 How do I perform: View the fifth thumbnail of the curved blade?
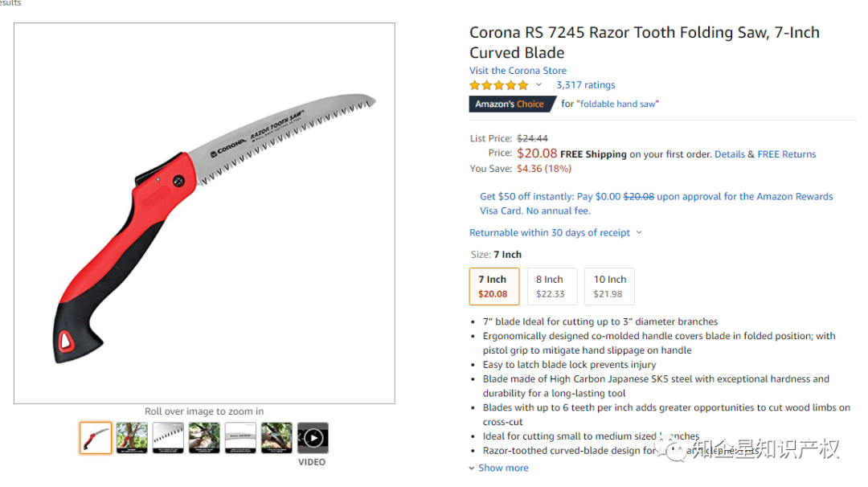pyautogui.click(x=240, y=438)
